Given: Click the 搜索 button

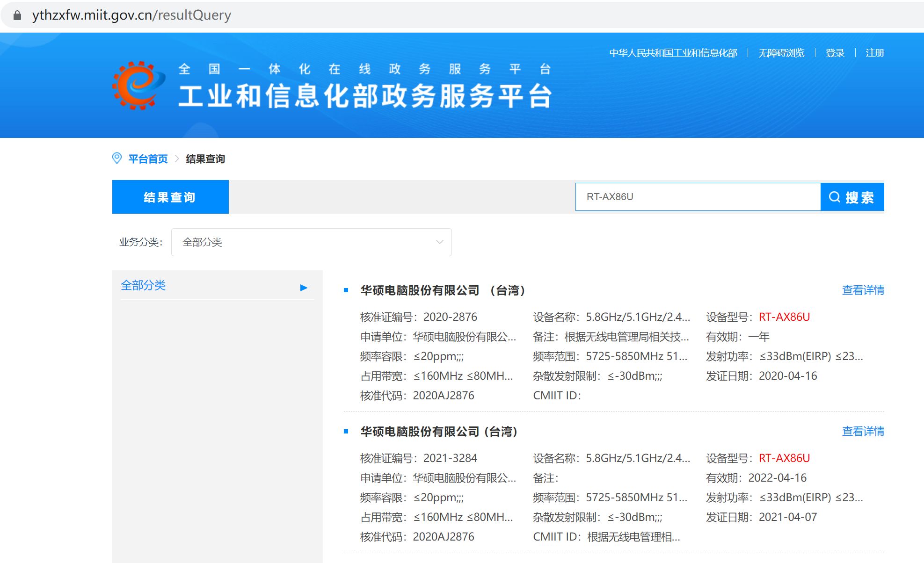Looking at the screenshot, I should 852,197.
